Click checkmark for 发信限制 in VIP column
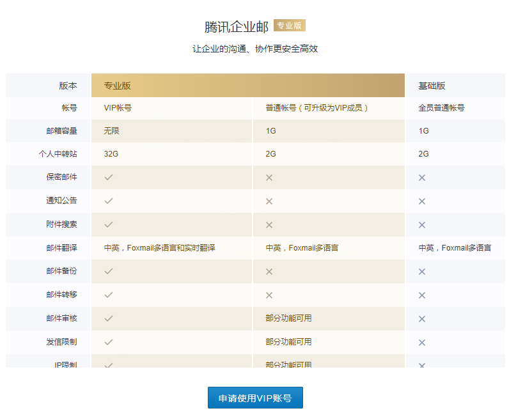The width and height of the screenshot is (516, 420). point(109,342)
